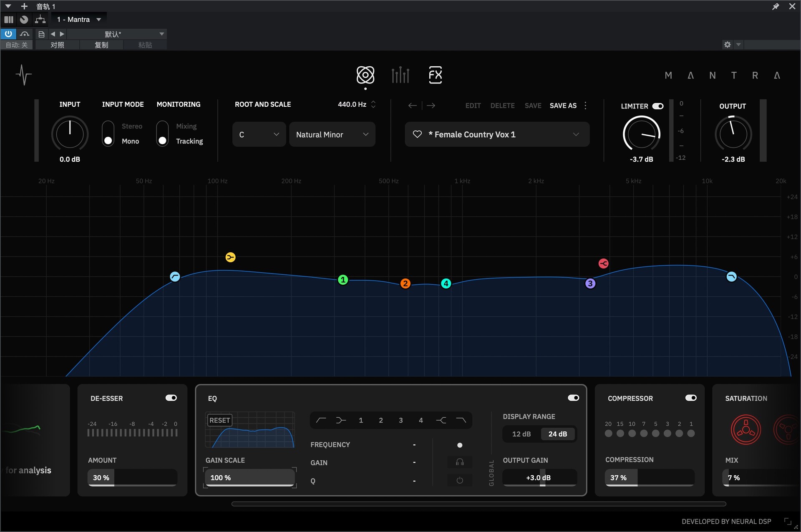This screenshot has height=532, width=801.
Task: Go to the next preset arrow
Action: (431, 105)
